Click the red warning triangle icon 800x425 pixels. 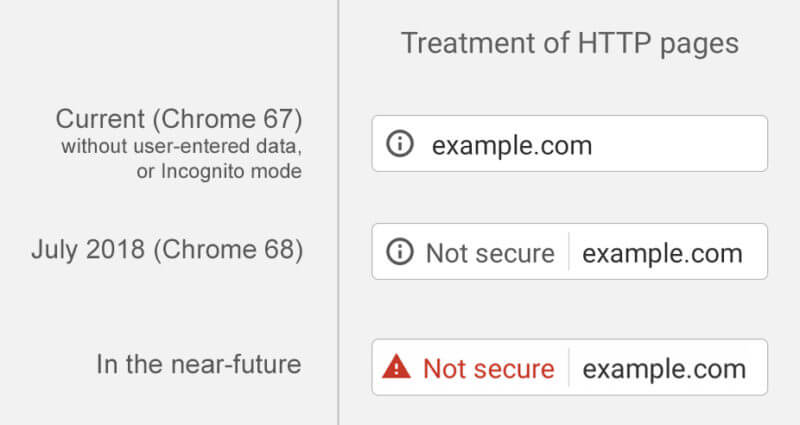(x=397, y=368)
